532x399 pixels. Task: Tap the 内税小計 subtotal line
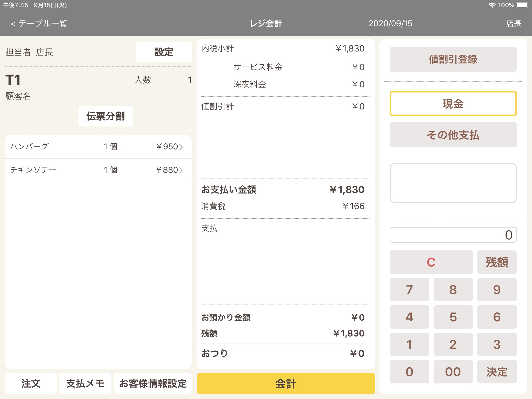(x=283, y=48)
